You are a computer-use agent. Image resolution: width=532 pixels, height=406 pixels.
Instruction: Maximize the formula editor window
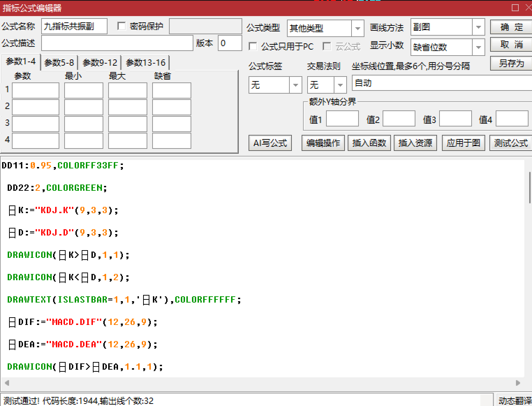(x=515, y=8)
